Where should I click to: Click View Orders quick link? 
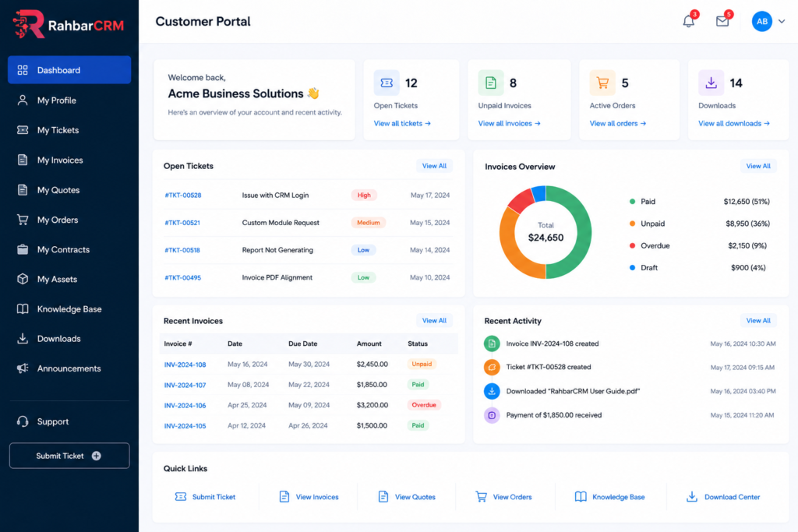(x=503, y=497)
